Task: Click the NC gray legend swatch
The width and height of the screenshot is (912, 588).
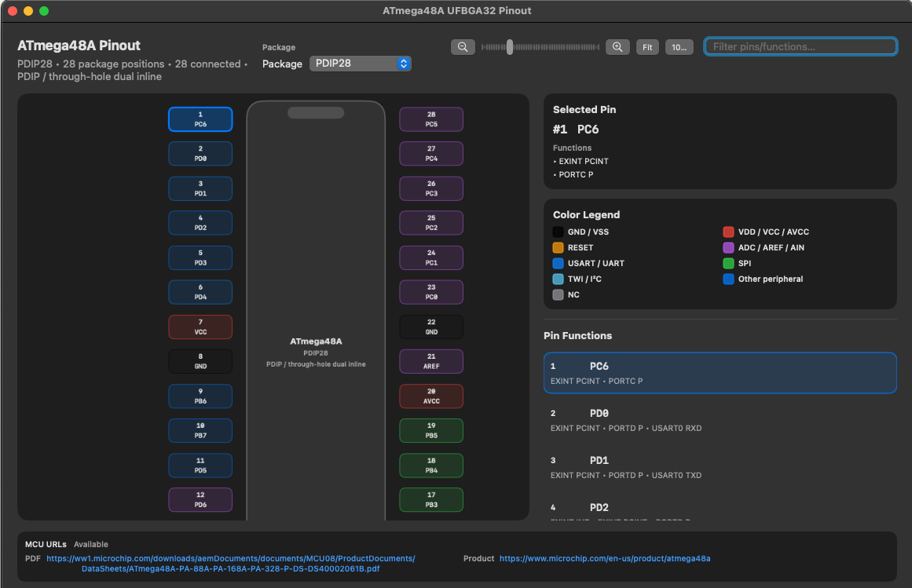Action: 558,294
